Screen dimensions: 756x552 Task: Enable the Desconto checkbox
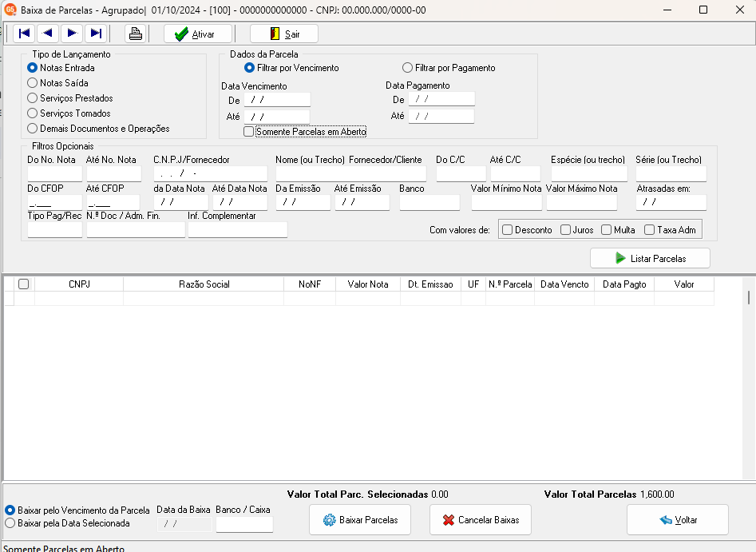coord(507,230)
